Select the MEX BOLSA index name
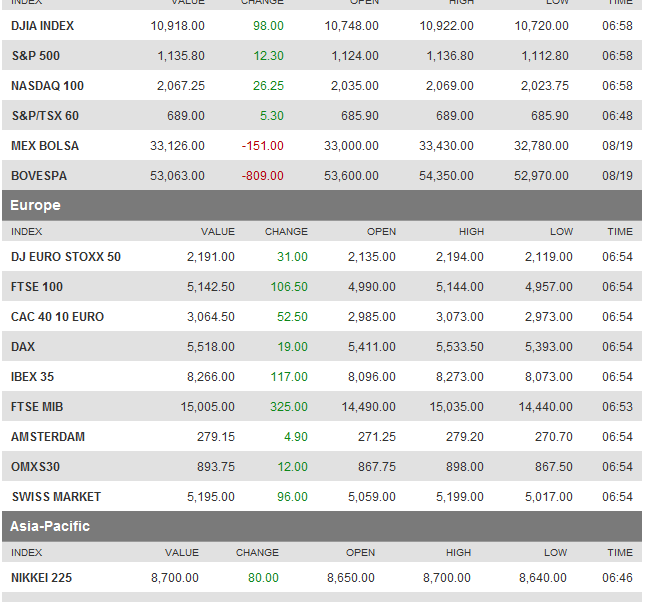This screenshot has height=602, width=653. point(45,146)
